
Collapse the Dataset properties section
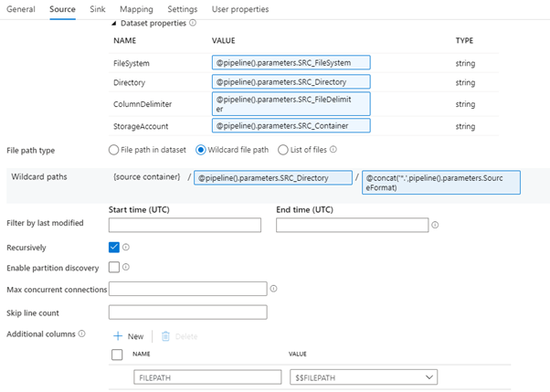click(113, 23)
